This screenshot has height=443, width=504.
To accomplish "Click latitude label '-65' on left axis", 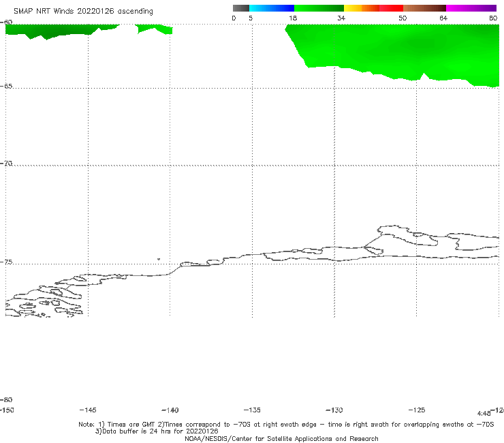I will [6, 86].
